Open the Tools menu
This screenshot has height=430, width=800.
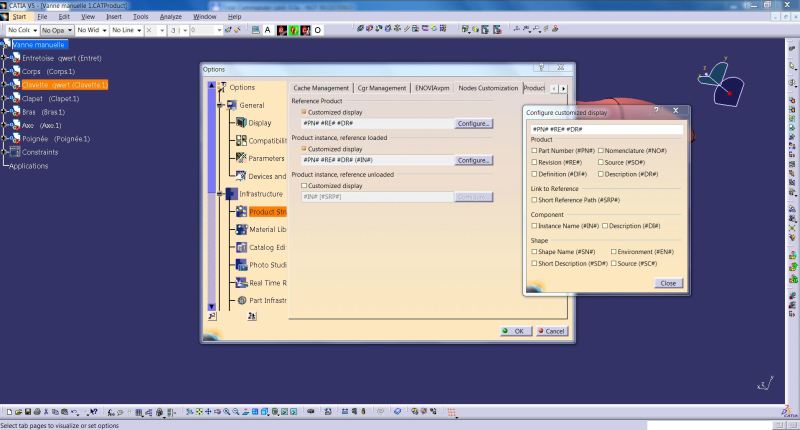tap(140, 16)
